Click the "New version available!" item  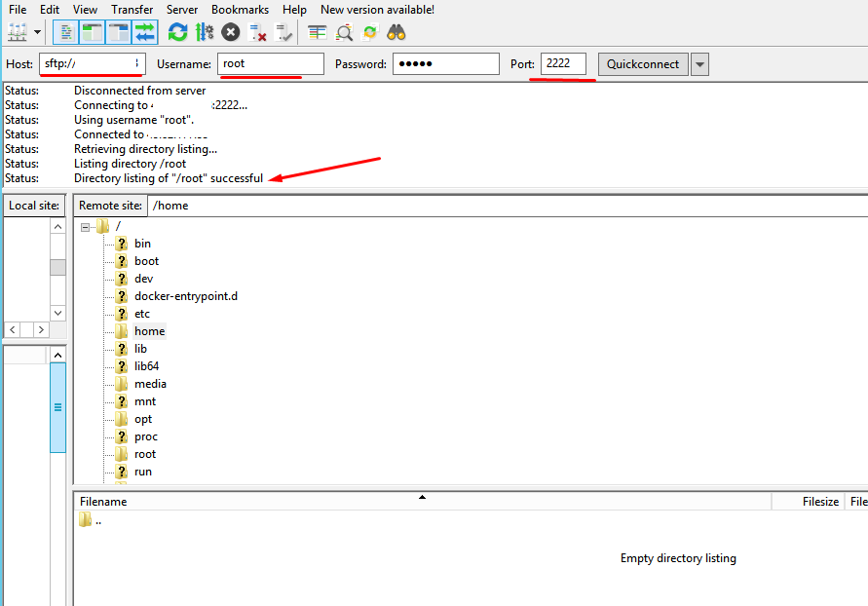click(377, 10)
